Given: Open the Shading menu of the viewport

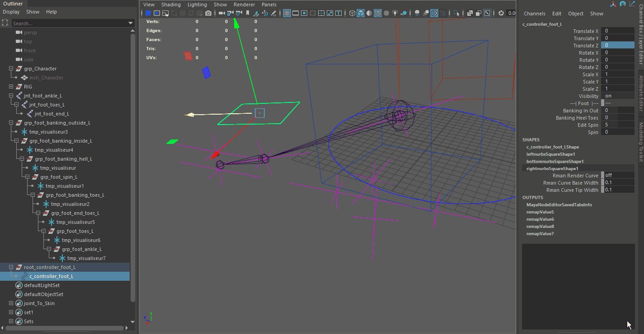Looking at the screenshot, I should coord(171,5).
